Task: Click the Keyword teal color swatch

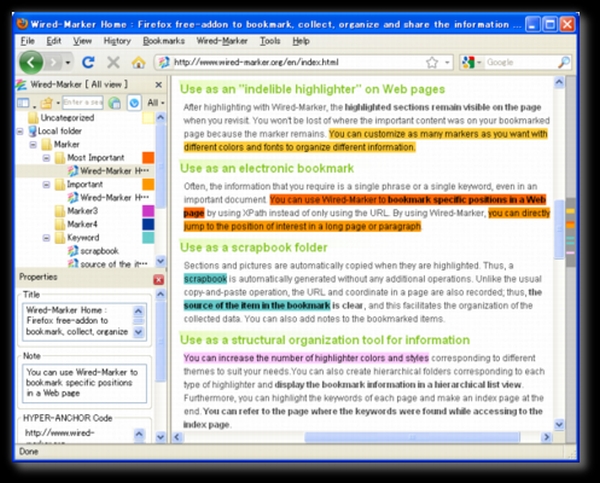Action: coord(148,238)
